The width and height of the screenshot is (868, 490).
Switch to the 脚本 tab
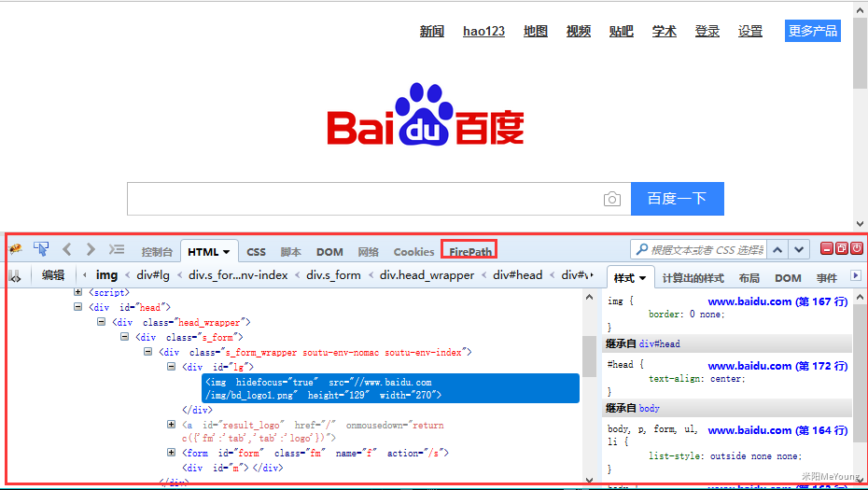(290, 252)
